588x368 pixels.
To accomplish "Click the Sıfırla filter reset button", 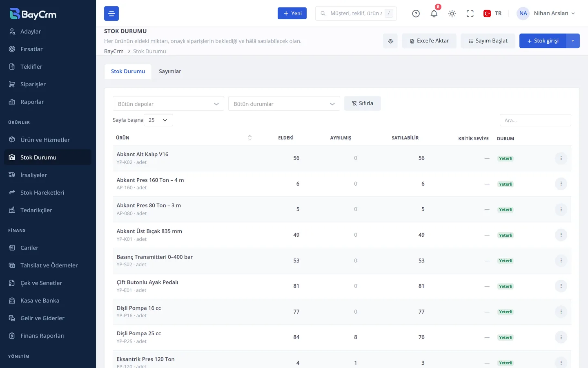I will point(363,103).
